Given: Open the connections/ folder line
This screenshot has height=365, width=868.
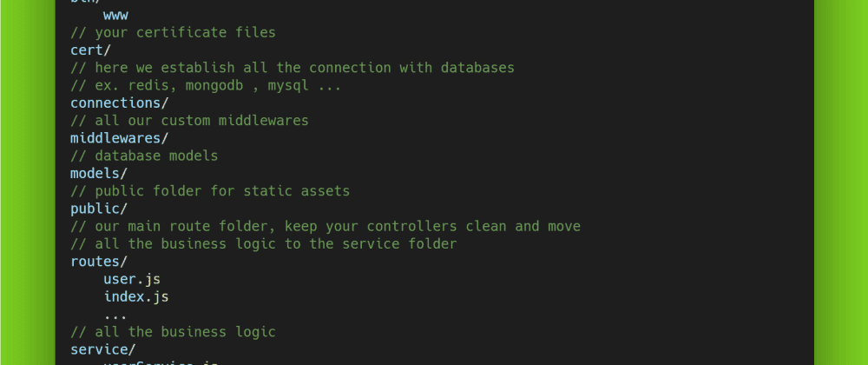Looking at the screenshot, I should pyautogui.click(x=119, y=103).
